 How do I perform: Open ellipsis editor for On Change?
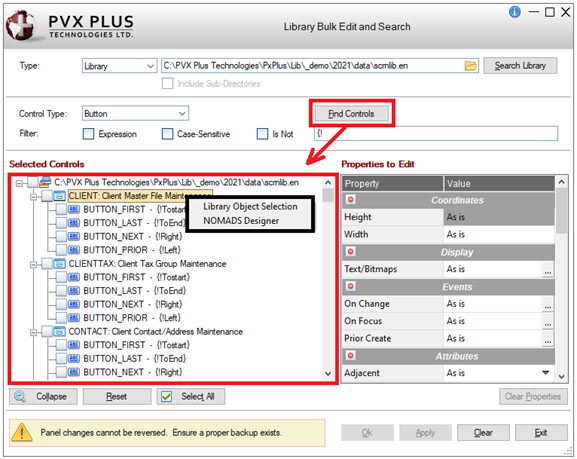[548, 304]
